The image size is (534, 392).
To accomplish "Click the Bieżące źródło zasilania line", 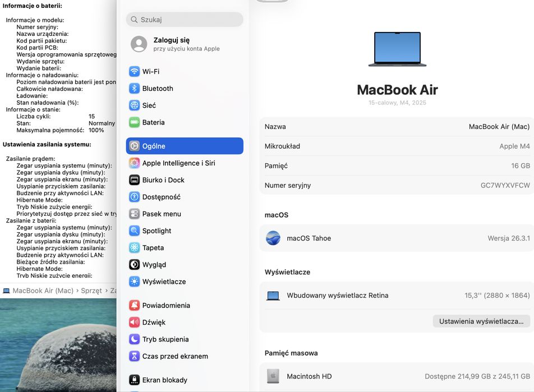I will [50, 262].
